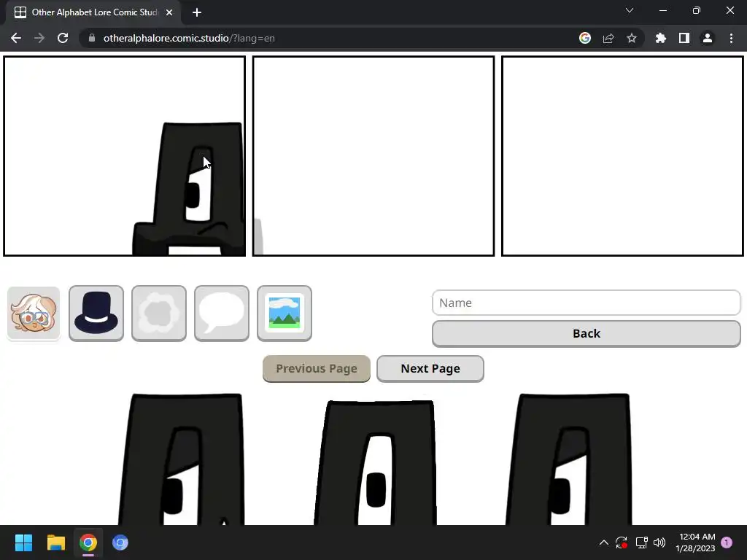Open Chrome extensions puzzle menu
Screen dimensions: 747x560
(x=661, y=38)
